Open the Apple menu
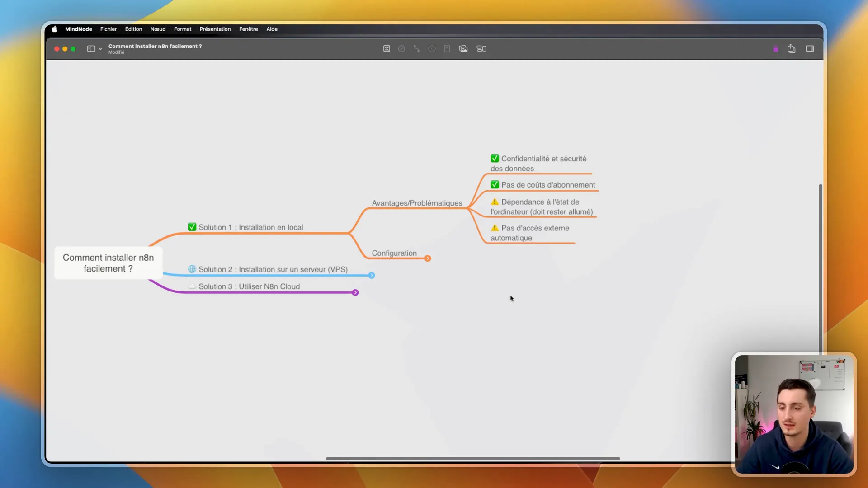868x488 pixels. point(54,29)
